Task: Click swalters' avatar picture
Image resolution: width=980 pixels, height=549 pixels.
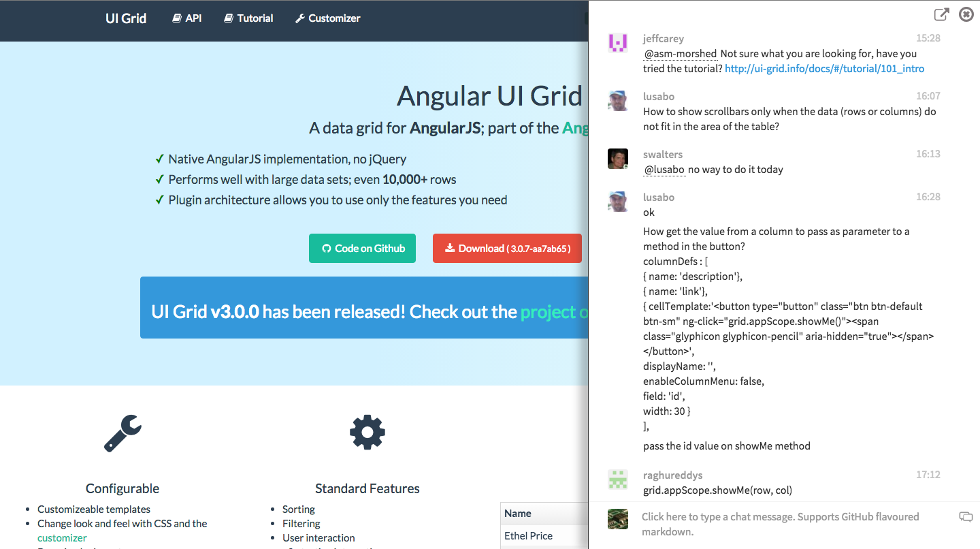Action: click(x=617, y=159)
